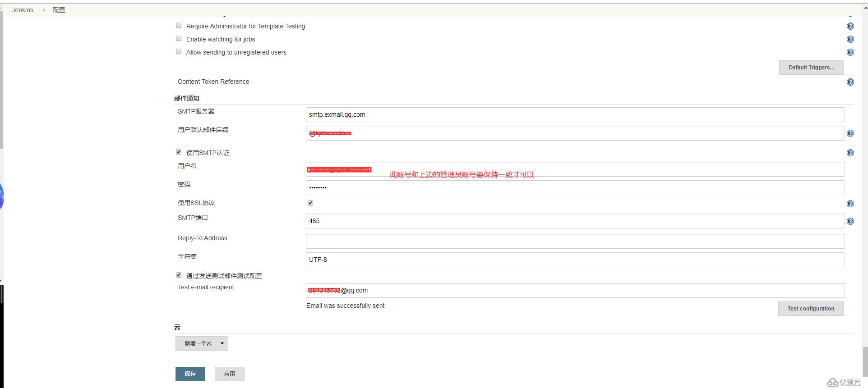Screen dimensions: 868x388
Task: Open help icon for Enable watching for jobs
Action: tap(850, 39)
